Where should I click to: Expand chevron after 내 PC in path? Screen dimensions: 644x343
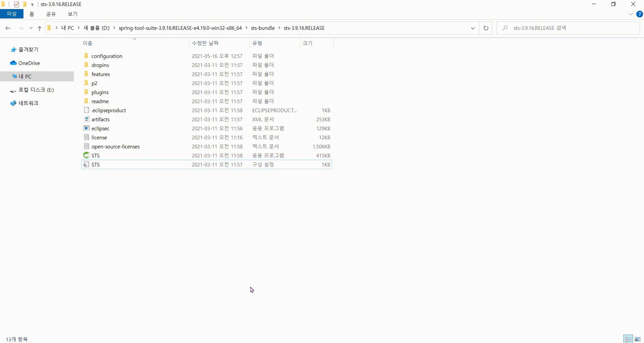pyautogui.click(x=79, y=28)
